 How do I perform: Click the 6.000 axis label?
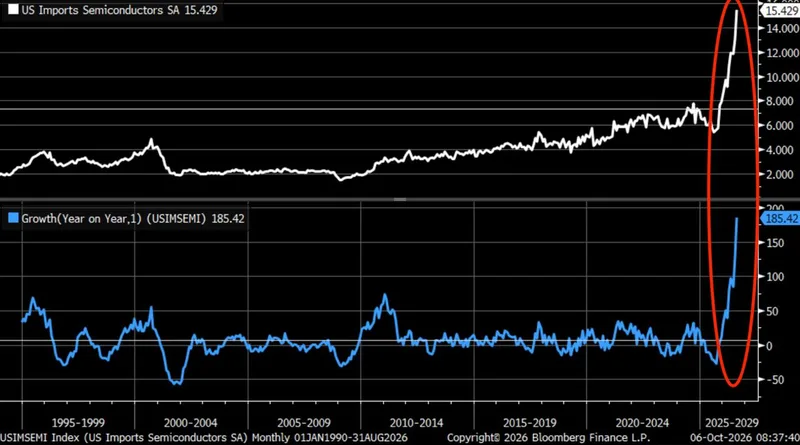pyautogui.click(x=779, y=126)
